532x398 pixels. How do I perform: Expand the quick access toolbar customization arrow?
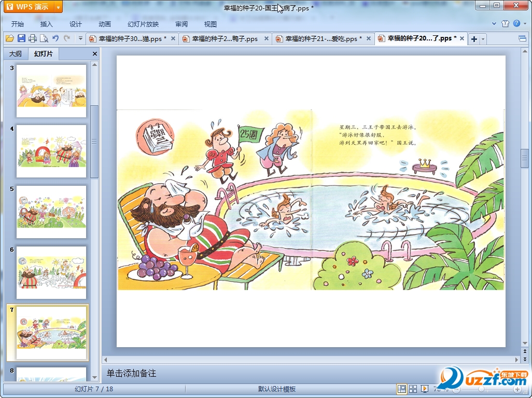[x=80, y=38]
